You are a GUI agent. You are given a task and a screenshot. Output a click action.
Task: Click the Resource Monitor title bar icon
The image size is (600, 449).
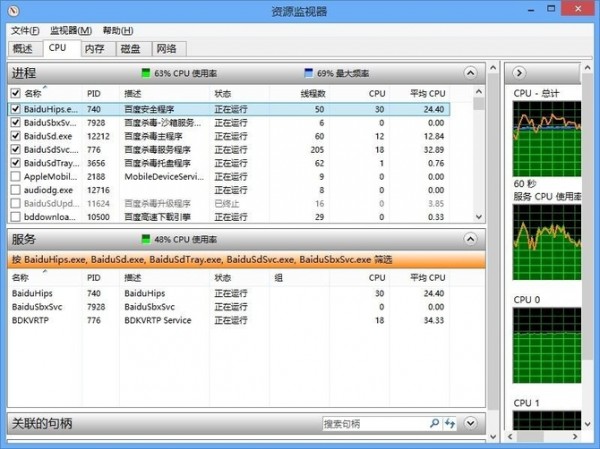(x=13, y=10)
